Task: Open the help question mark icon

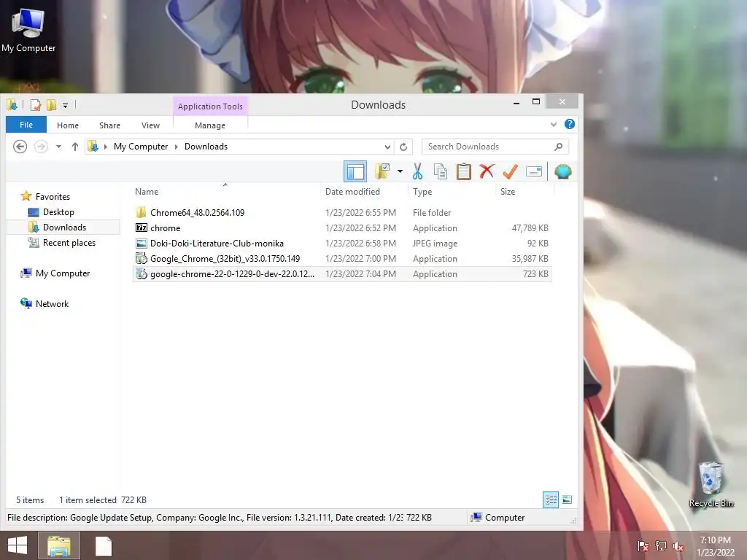Action: coord(569,124)
